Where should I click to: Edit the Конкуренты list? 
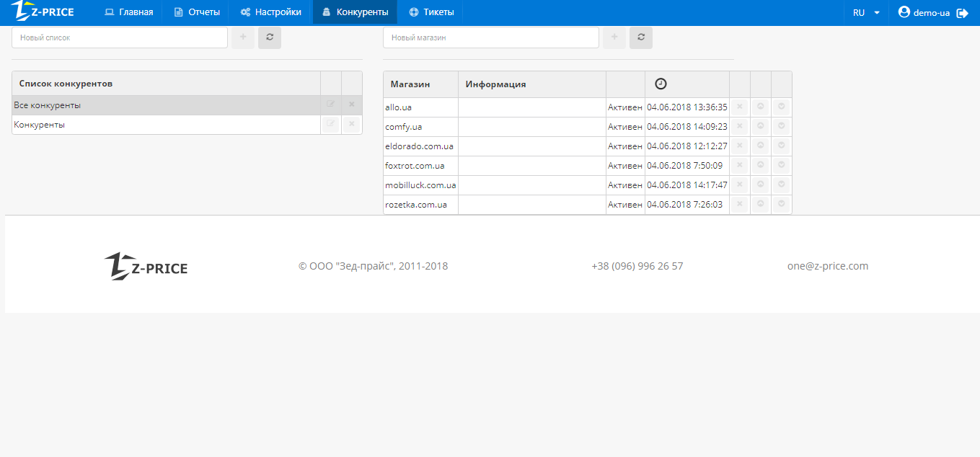(330, 124)
